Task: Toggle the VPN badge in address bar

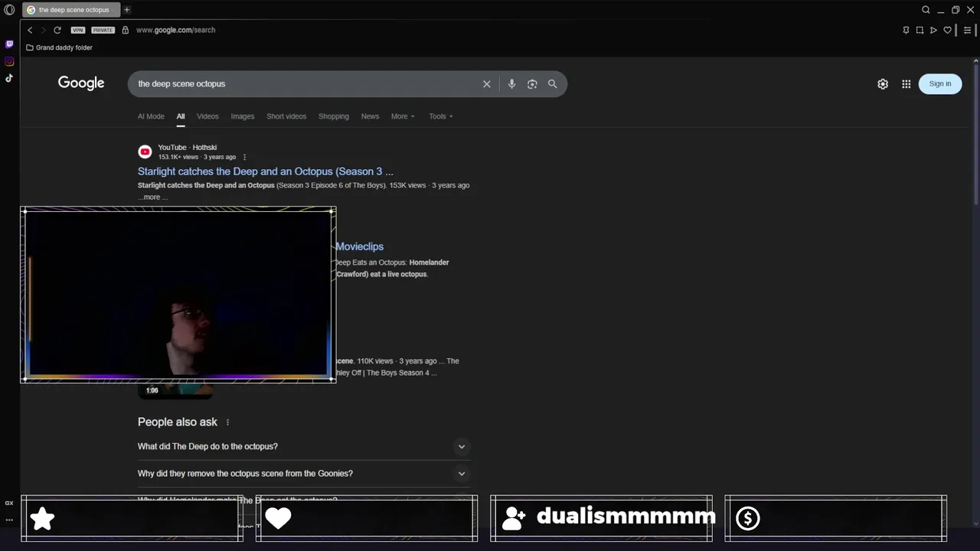Action: click(x=78, y=30)
